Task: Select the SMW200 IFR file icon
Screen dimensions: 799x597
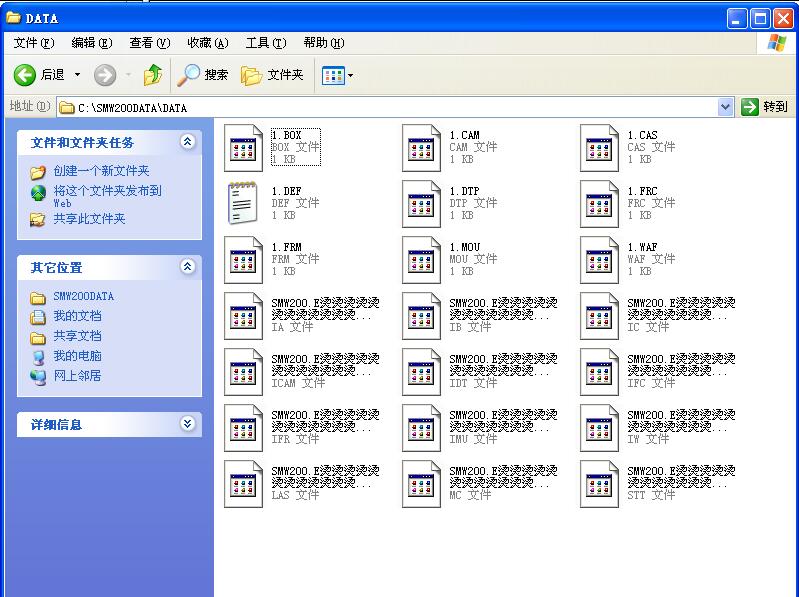Action: 243,428
